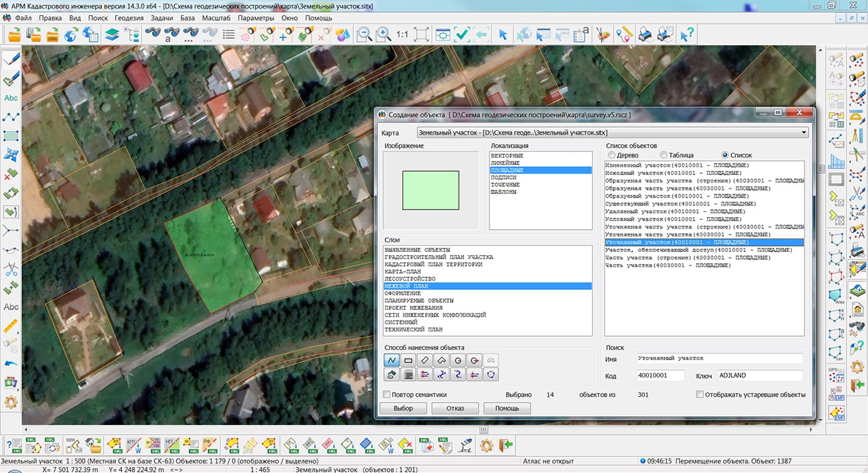Click the Код input field
The width and height of the screenshot is (868, 473).
pos(660,376)
